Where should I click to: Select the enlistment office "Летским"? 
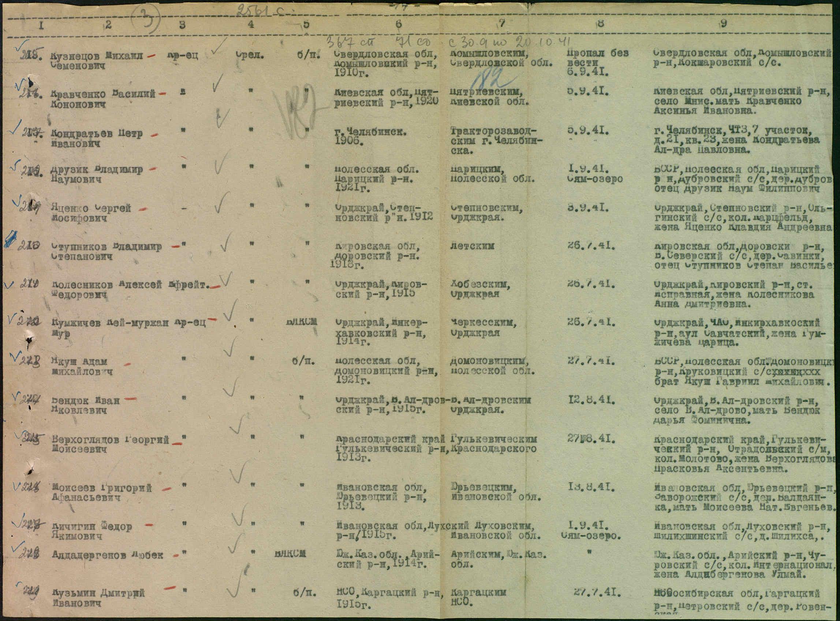click(472, 246)
